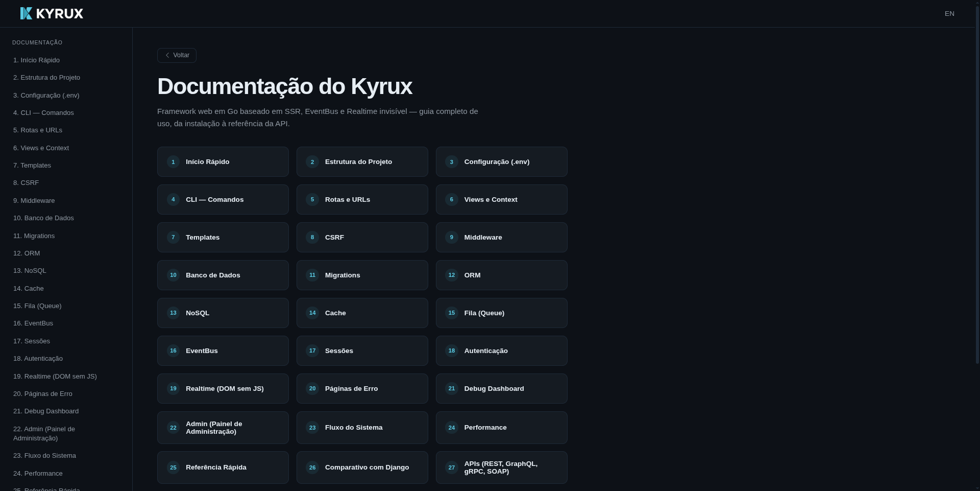The height and width of the screenshot is (491, 980).
Task: Click the page vertical scrollbar
Action: pyautogui.click(x=977, y=184)
